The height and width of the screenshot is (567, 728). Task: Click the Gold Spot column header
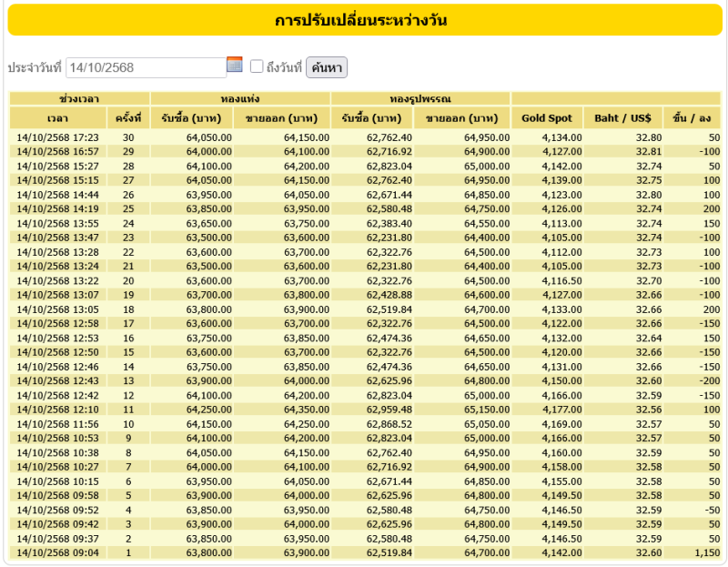(547, 118)
